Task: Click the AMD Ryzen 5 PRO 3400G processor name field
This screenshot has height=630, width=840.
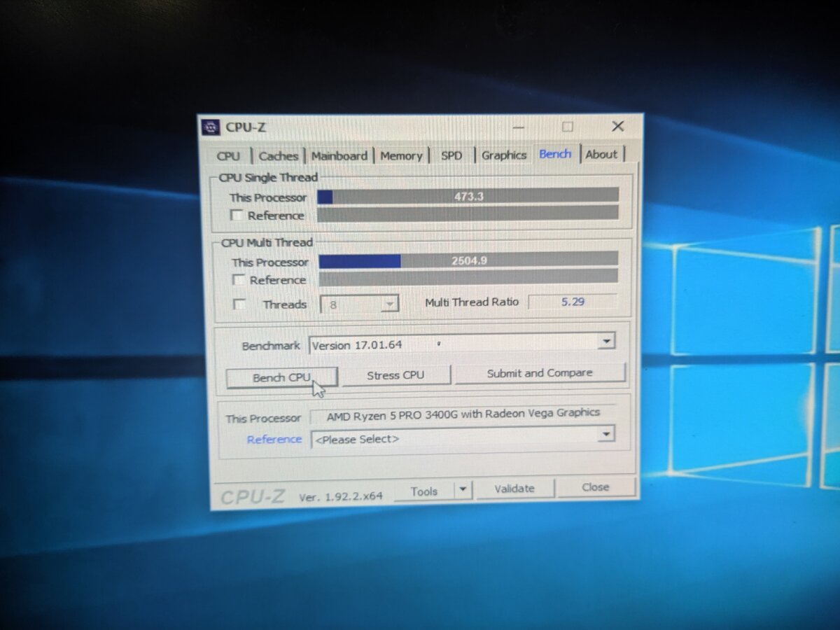Action: pos(463,413)
